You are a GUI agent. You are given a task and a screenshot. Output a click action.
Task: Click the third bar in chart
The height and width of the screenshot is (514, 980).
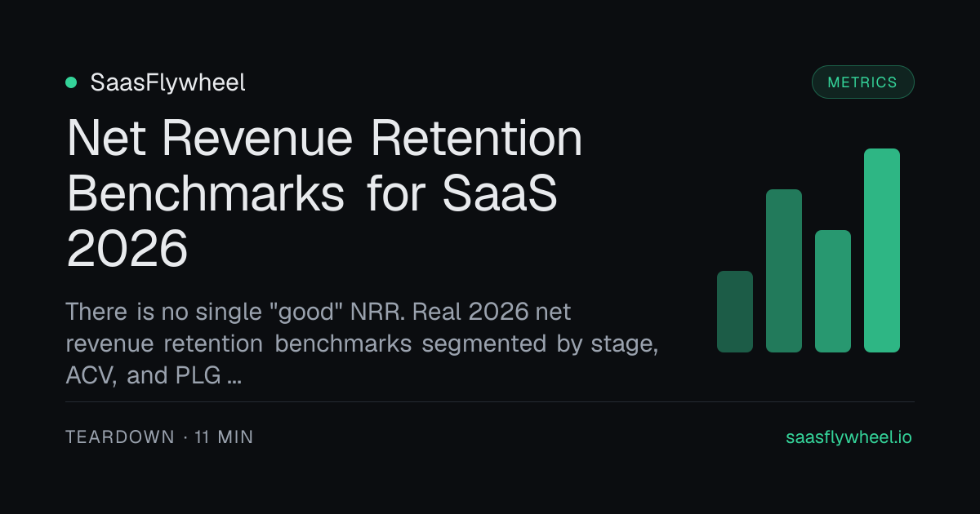click(x=833, y=291)
